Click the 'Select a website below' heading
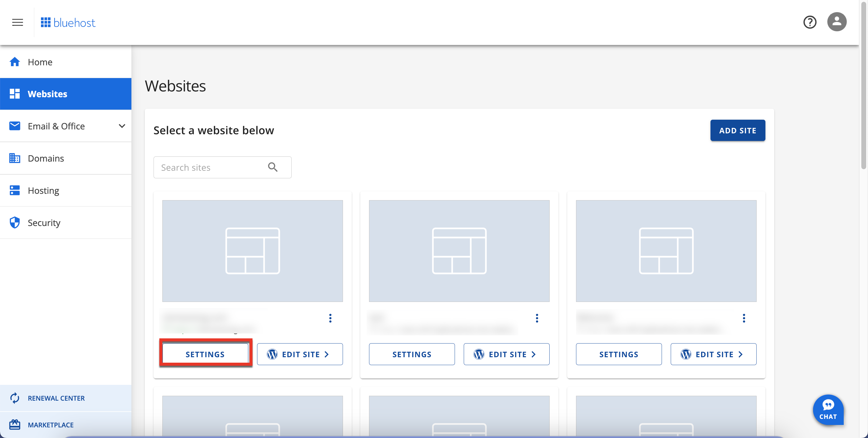 (214, 131)
